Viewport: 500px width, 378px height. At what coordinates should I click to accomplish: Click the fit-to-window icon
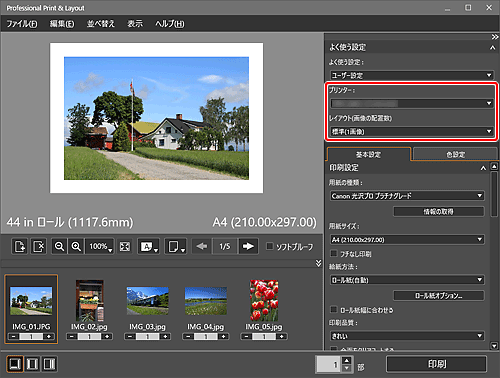point(125,247)
